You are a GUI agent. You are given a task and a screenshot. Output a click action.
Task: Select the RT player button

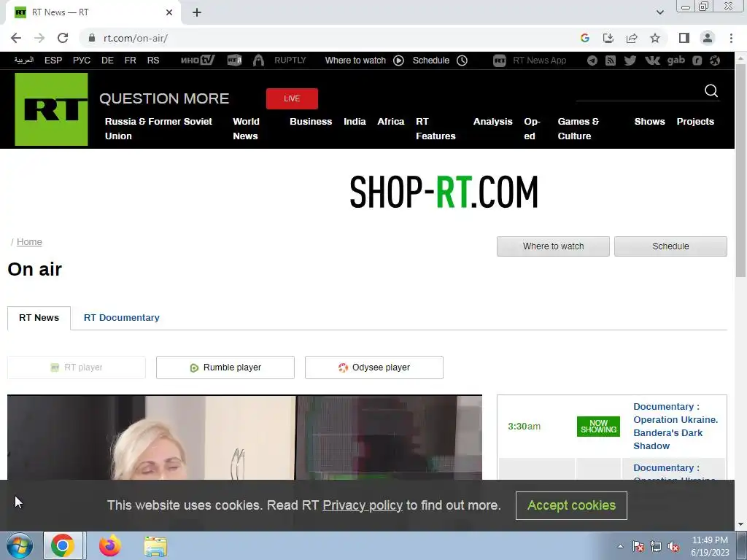(76, 367)
